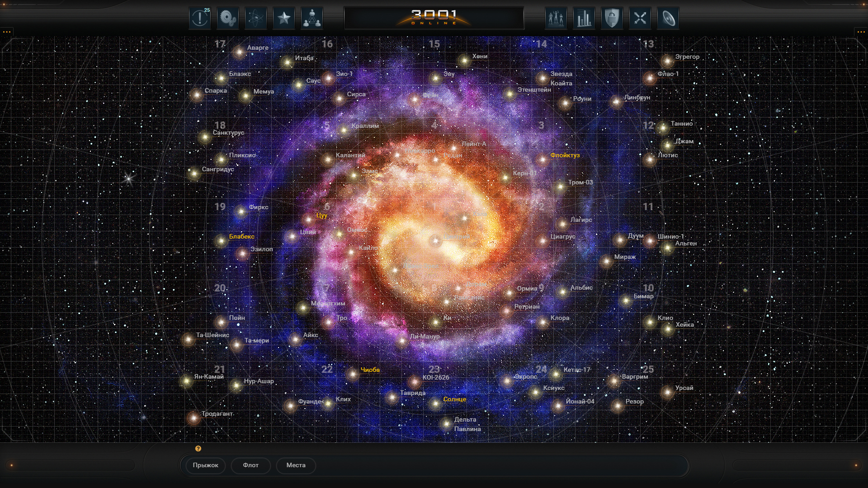Click the Краллим star label
The image size is (868, 488).
coord(365,126)
